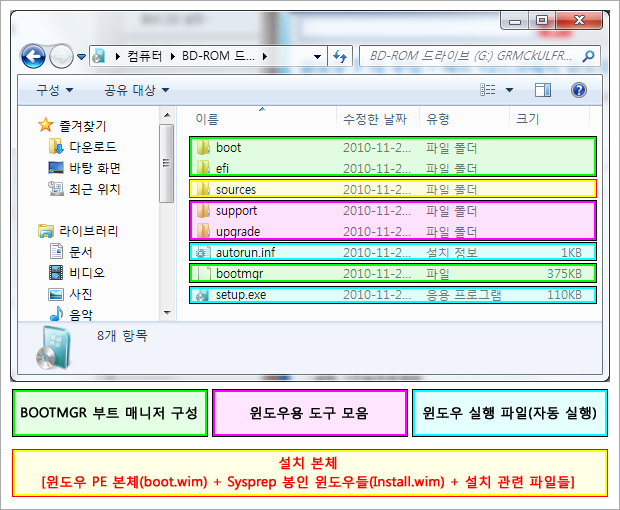620x510 pixels.
Task: Sort by 크기 column header
Action: click(527, 119)
